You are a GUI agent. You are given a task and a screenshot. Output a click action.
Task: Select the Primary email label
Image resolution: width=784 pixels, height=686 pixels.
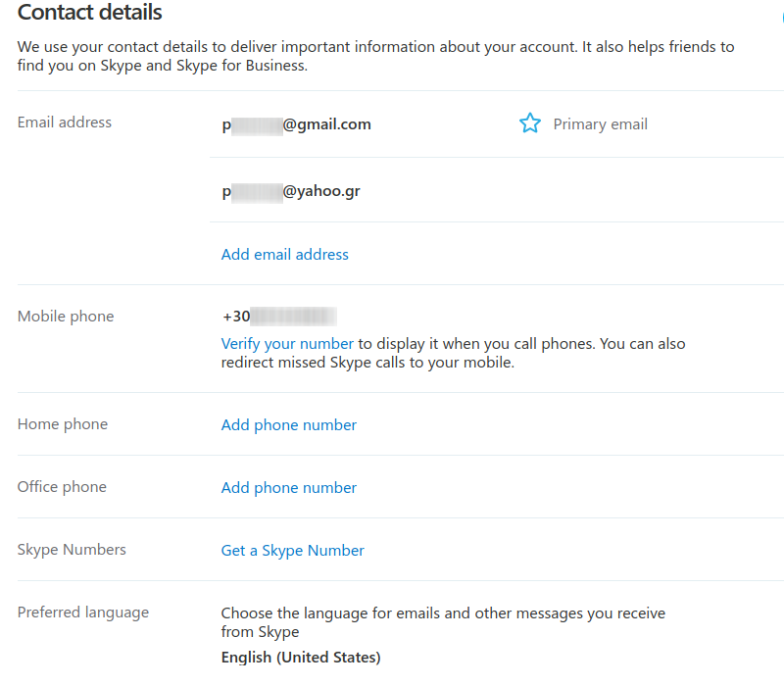coord(600,124)
